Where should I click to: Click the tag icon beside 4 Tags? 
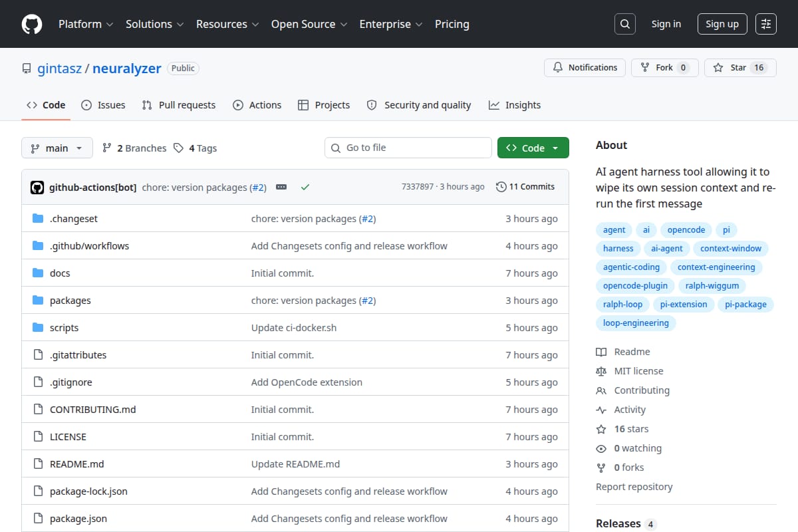click(178, 148)
